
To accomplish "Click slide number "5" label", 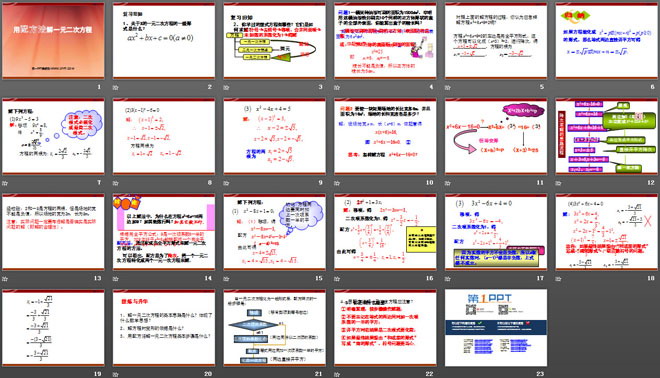I will 542,87.
